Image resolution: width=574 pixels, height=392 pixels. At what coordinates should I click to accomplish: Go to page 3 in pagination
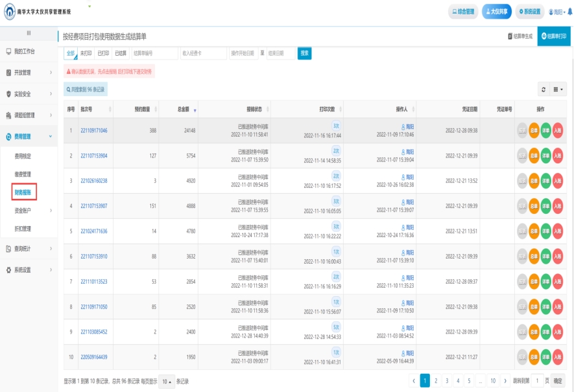[447, 381]
